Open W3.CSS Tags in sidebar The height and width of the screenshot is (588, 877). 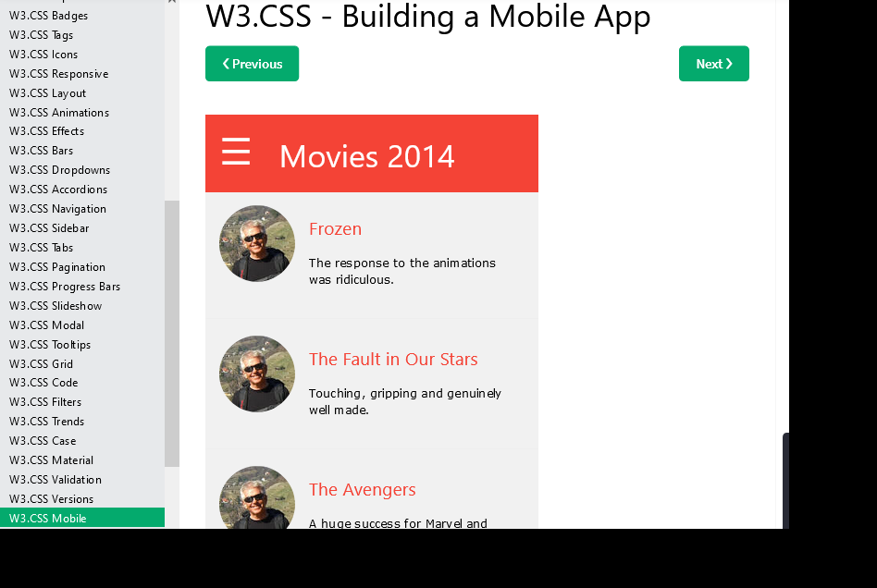pyautogui.click(x=82, y=35)
